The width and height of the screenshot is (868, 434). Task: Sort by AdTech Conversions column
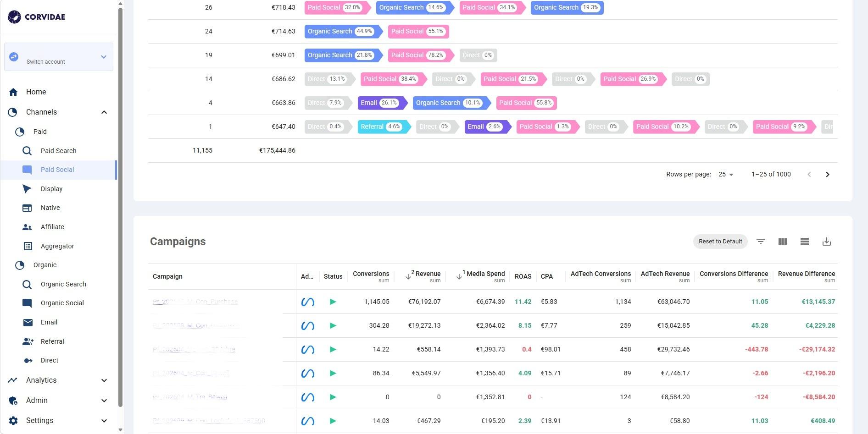(601, 274)
